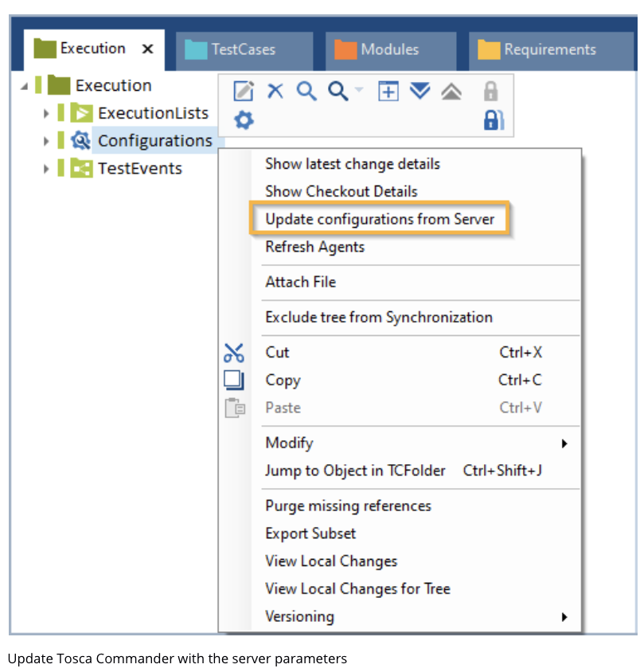Expand the TestEvents tree node
The image size is (640, 672).
tap(46, 169)
